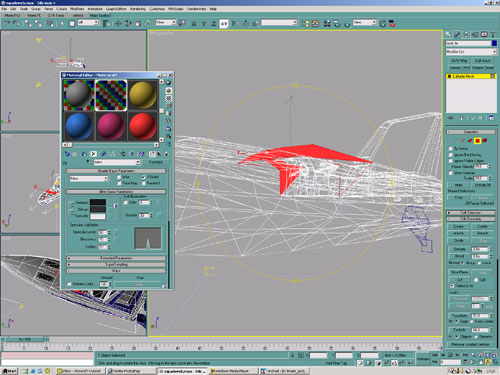This screenshot has height=375, width=500.
Task: Toggle Ignore Backfacing checkbox
Action: point(451,155)
